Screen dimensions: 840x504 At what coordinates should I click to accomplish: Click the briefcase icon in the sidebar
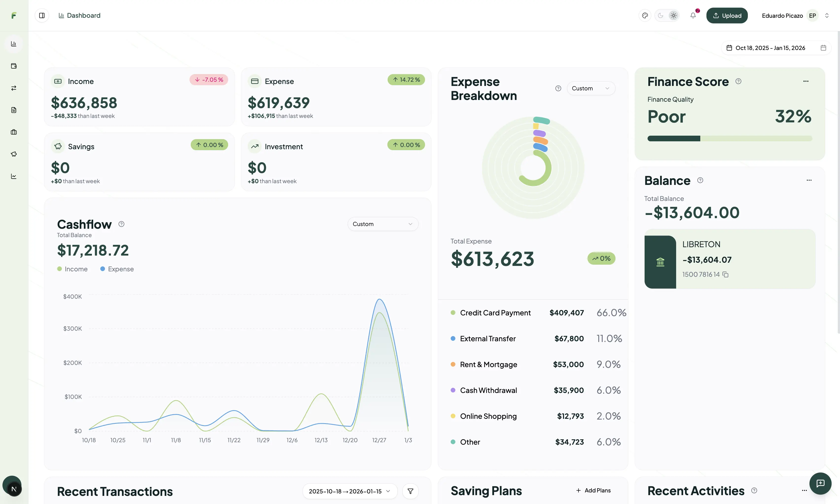click(x=14, y=132)
